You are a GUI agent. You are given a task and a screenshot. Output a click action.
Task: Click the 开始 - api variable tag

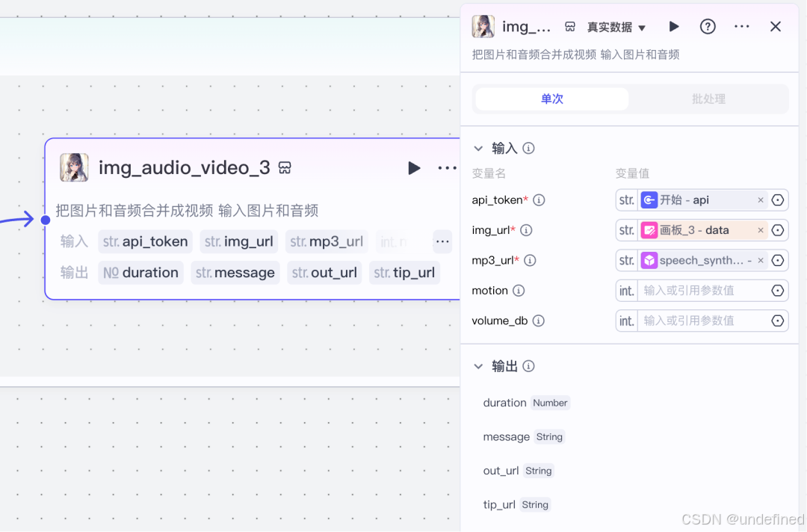[x=704, y=200]
